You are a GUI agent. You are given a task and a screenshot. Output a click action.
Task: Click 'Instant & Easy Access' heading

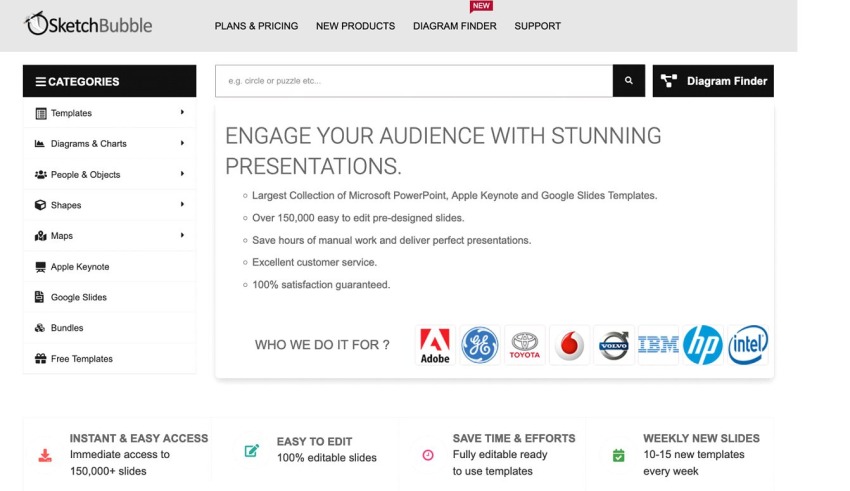click(x=139, y=438)
